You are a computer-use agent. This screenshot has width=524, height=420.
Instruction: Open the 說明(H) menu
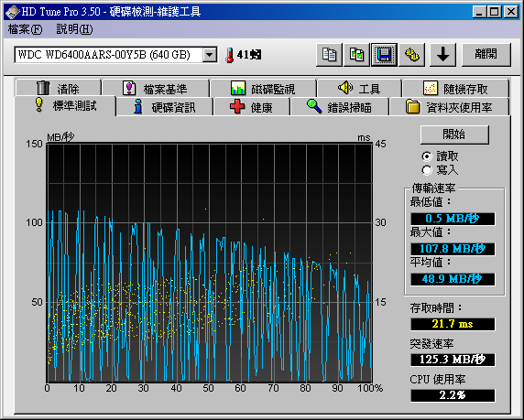click(74, 29)
